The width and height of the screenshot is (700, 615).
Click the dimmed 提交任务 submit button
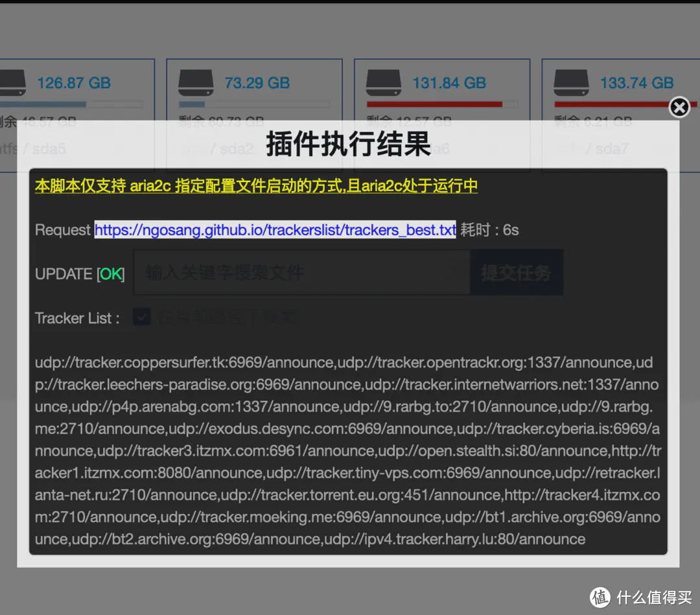point(516,272)
